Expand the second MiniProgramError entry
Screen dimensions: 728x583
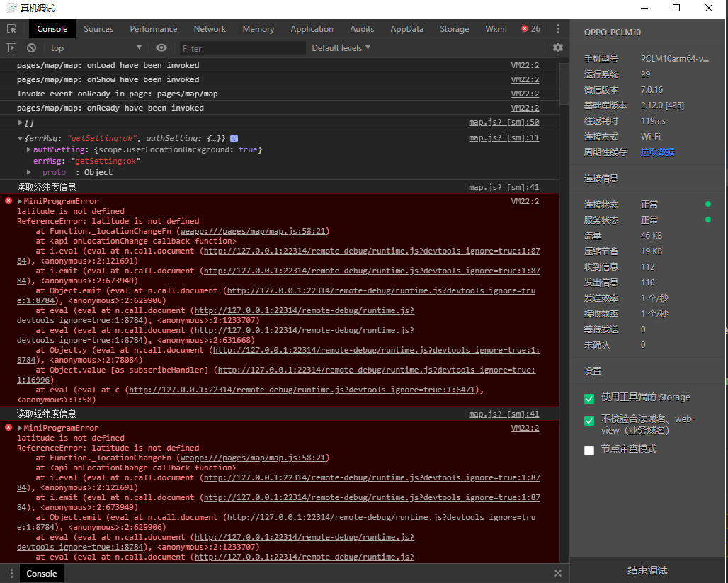[20, 428]
